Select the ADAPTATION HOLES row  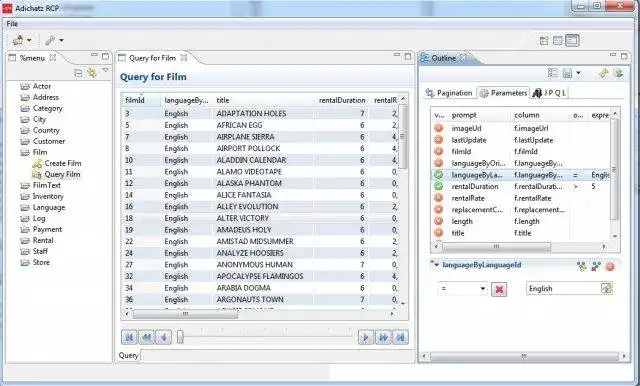(260, 113)
